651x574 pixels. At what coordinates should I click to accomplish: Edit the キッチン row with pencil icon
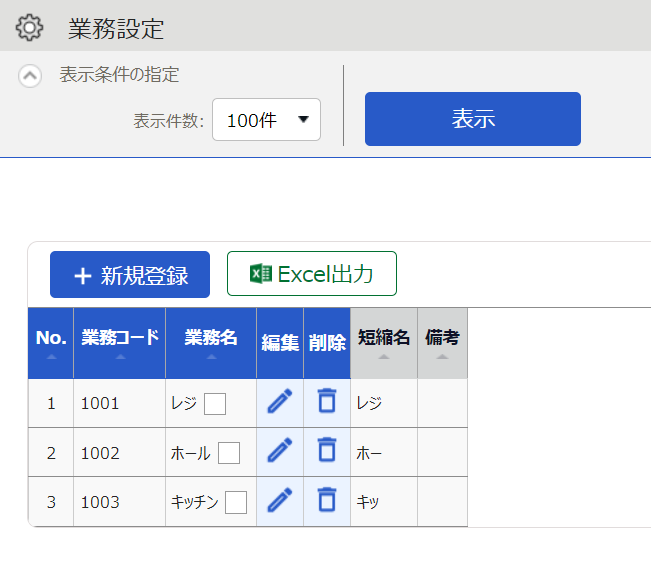pyautogui.click(x=280, y=500)
